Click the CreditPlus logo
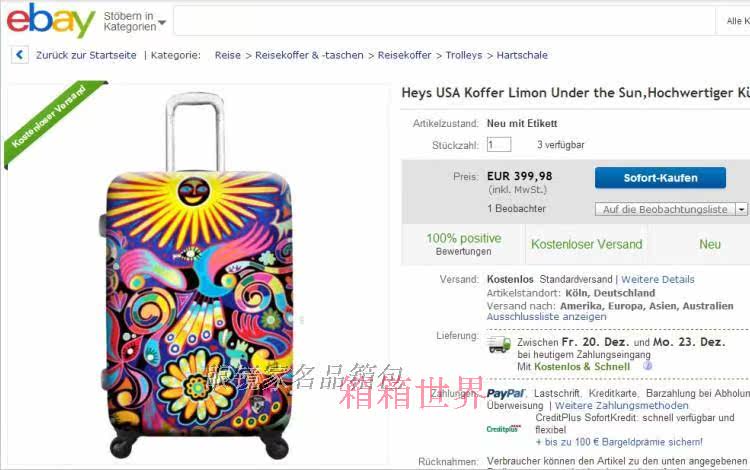 point(504,429)
